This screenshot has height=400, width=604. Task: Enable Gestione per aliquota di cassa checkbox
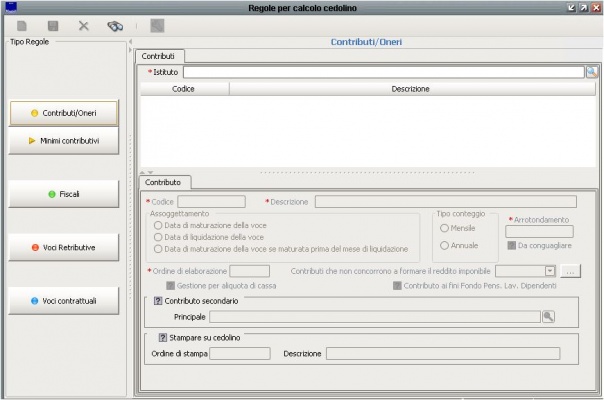point(170,285)
